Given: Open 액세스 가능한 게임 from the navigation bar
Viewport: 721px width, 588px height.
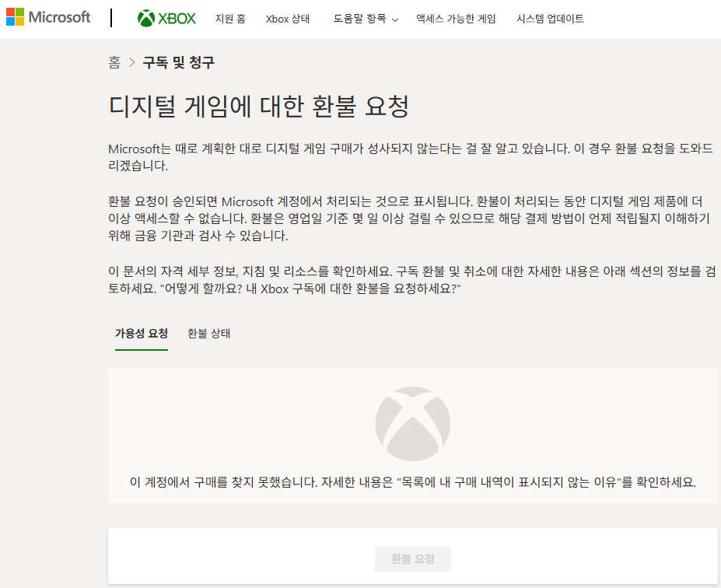Looking at the screenshot, I should pos(456,19).
